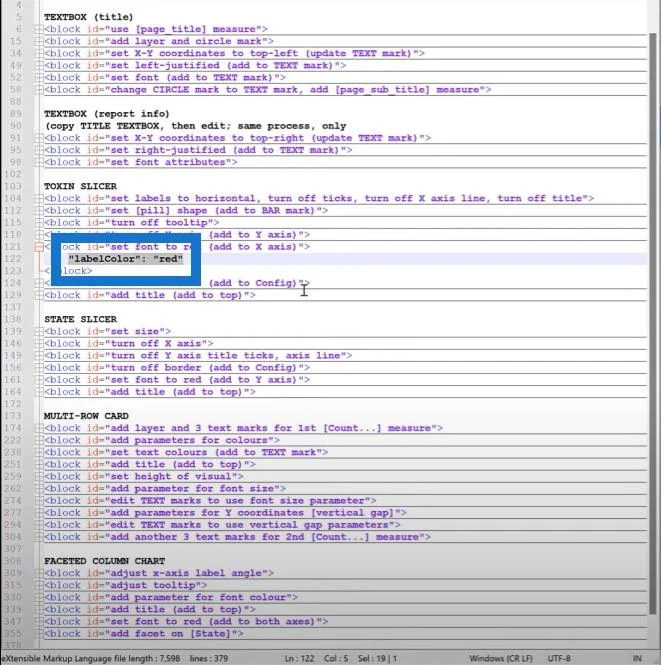The height and width of the screenshot is (665, 661).
Task: Unfold 'turn off border (add to Config)' on line 156
Action: click(39, 368)
